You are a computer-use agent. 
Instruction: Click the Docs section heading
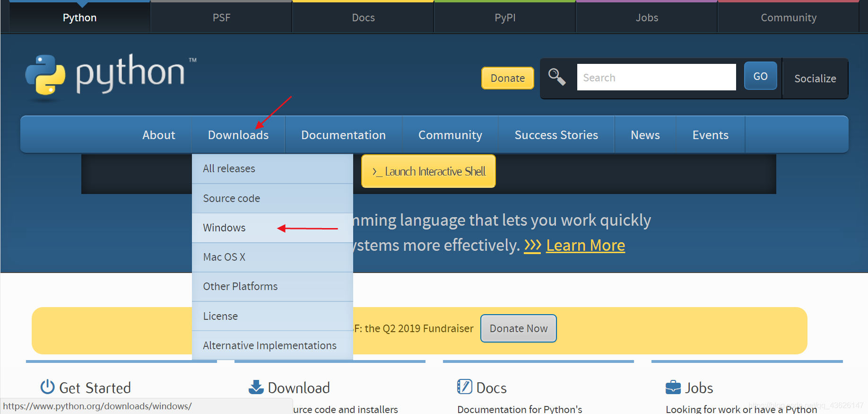click(x=492, y=388)
